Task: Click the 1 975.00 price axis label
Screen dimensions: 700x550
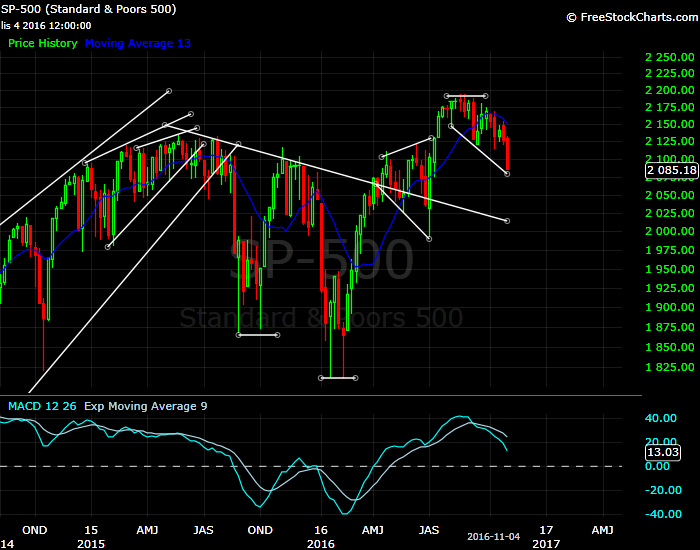Action: [670, 250]
